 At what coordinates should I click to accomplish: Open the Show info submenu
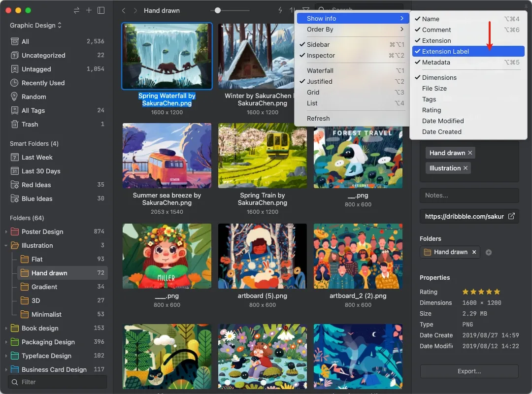[352, 19]
